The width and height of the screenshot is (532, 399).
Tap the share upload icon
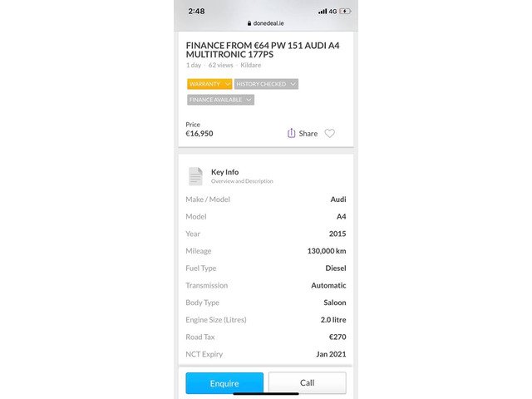291,133
